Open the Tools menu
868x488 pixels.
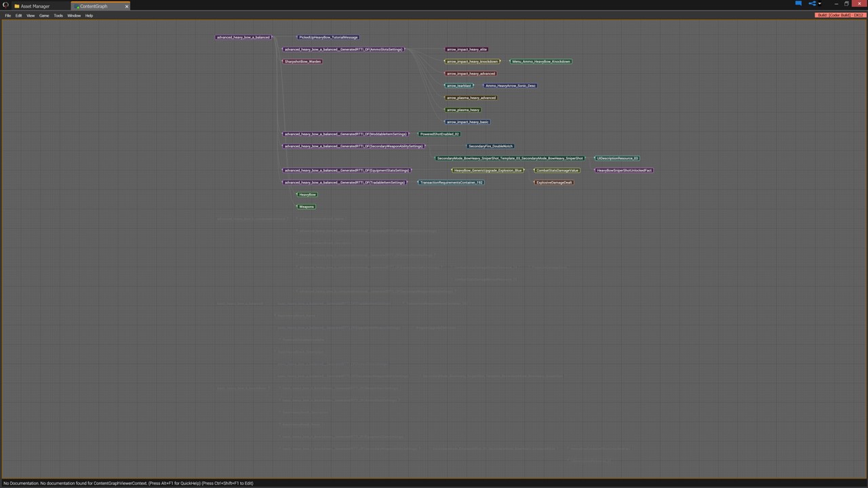click(x=58, y=16)
